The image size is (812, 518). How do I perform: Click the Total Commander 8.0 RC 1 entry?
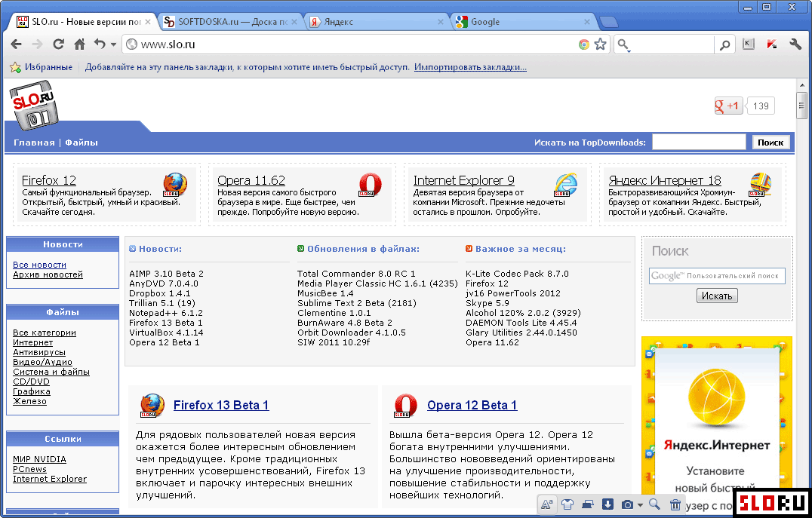pos(356,274)
